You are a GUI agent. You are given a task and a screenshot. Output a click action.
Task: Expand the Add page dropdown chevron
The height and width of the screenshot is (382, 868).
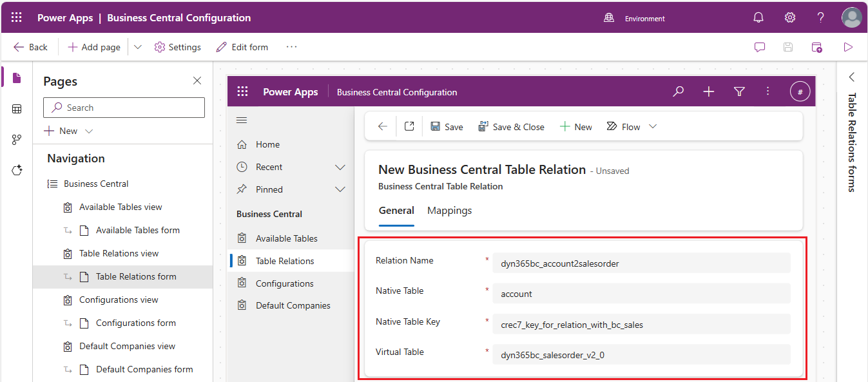[138, 47]
